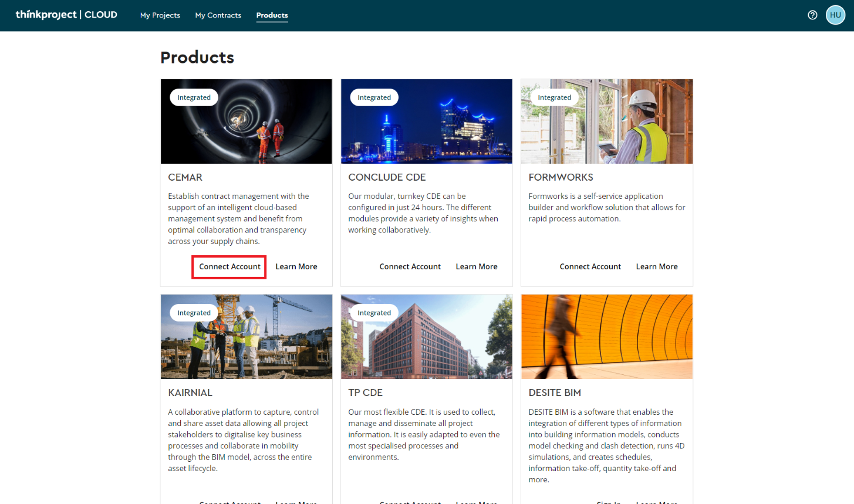
Task: Click the Integrated badge on CEMAR card
Action: pyautogui.click(x=194, y=97)
